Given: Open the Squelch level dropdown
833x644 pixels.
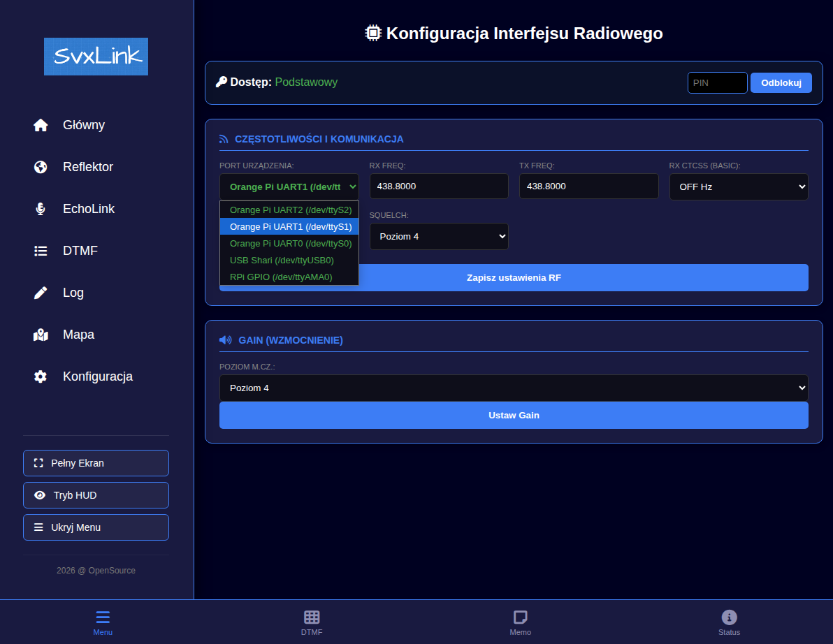Looking at the screenshot, I should pyautogui.click(x=438, y=237).
